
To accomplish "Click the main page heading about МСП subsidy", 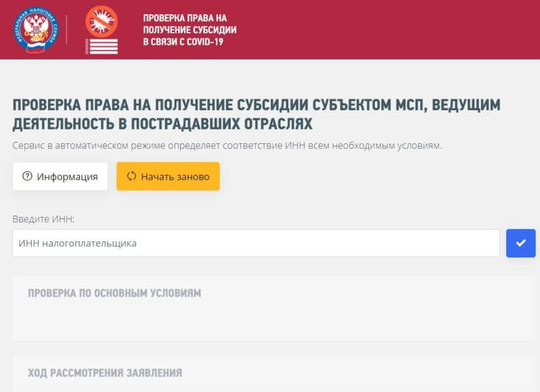I will (256, 114).
